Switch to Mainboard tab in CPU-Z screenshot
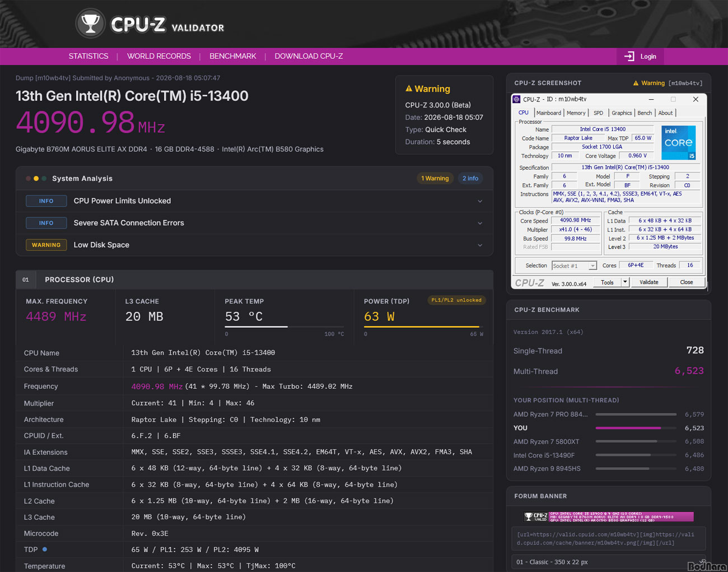This screenshot has width=728, height=572. [x=548, y=113]
